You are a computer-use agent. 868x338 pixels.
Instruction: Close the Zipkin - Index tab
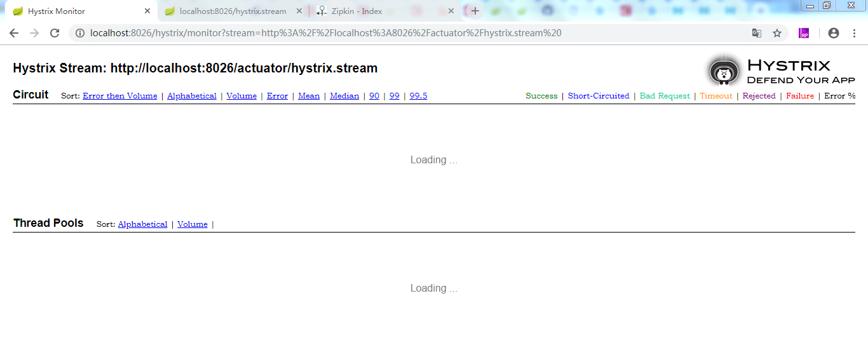coord(451,11)
